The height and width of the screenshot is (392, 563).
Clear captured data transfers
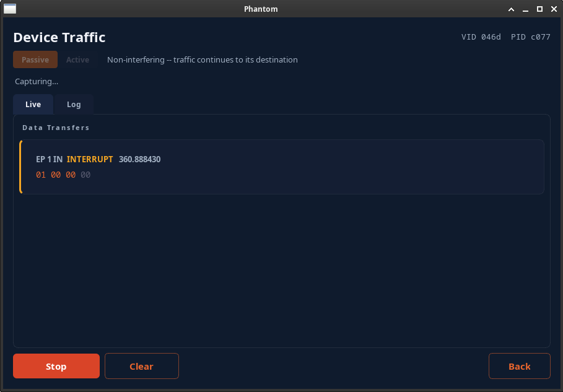pos(141,366)
